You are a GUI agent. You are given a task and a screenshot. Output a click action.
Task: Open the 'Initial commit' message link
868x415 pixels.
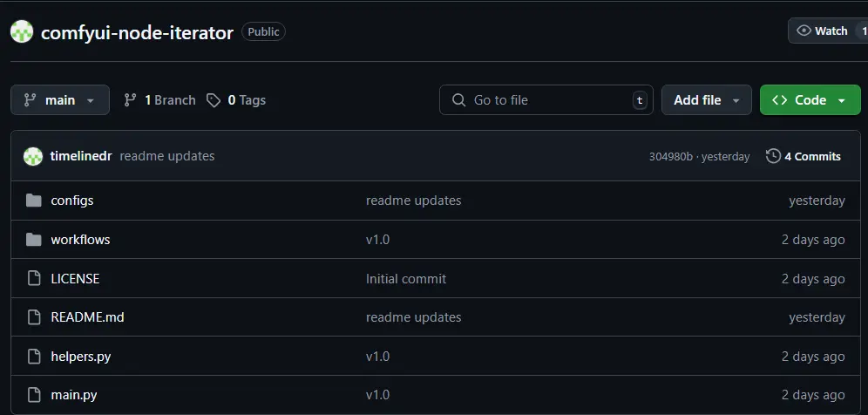pos(406,279)
